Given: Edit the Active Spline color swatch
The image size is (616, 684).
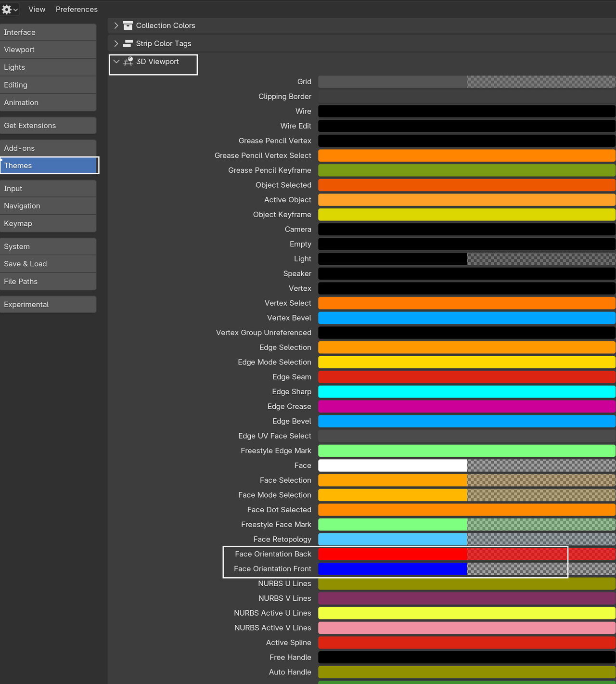Looking at the screenshot, I should [467, 643].
